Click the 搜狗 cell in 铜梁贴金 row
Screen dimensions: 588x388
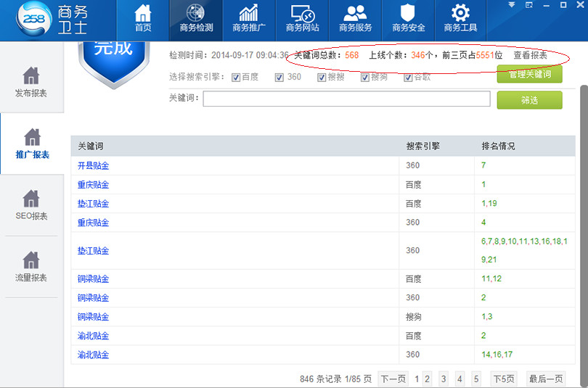[x=414, y=317]
